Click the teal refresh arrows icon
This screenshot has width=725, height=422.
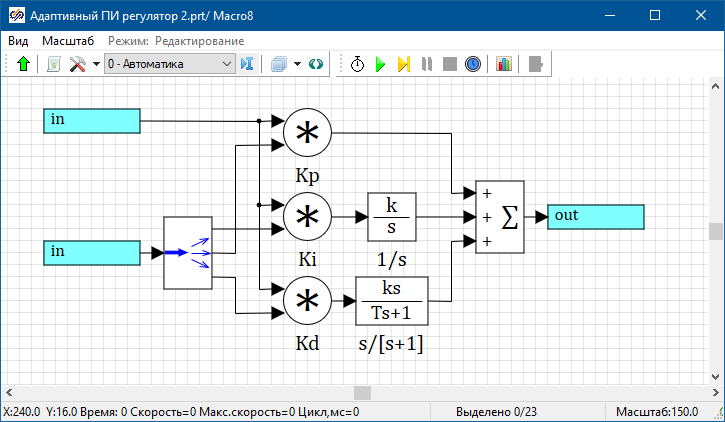click(316, 64)
